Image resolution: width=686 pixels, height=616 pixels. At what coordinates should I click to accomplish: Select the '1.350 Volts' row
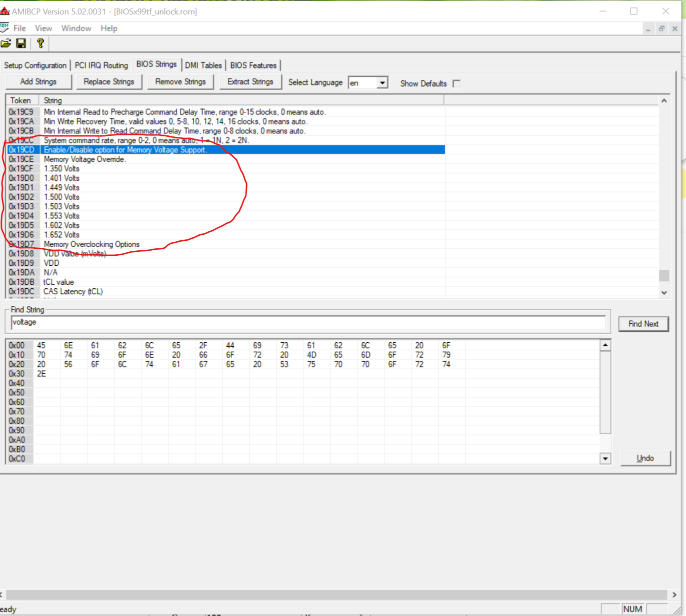[226, 169]
